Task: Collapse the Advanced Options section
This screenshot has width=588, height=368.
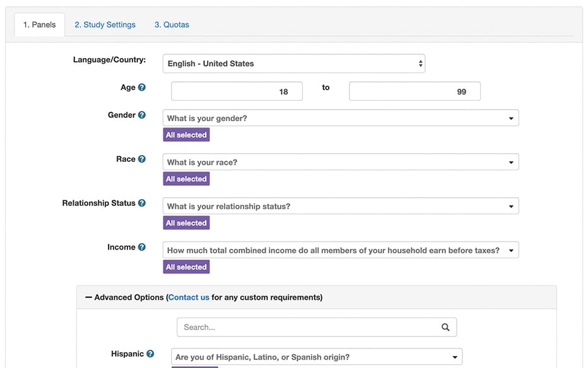Action: pos(89,297)
